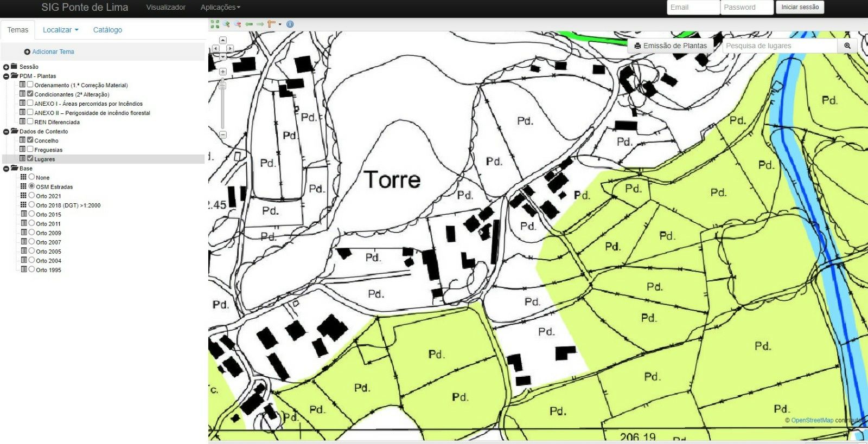The height and width of the screenshot is (444, 868).
Task: Activate the measure ruler tool
Action: click(x=271, y=24)
